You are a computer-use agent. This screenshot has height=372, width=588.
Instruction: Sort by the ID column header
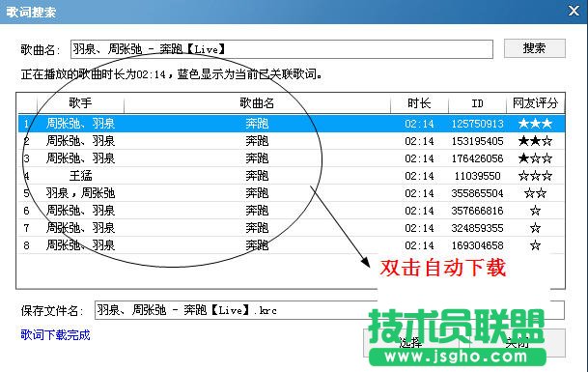pos(477,102)
